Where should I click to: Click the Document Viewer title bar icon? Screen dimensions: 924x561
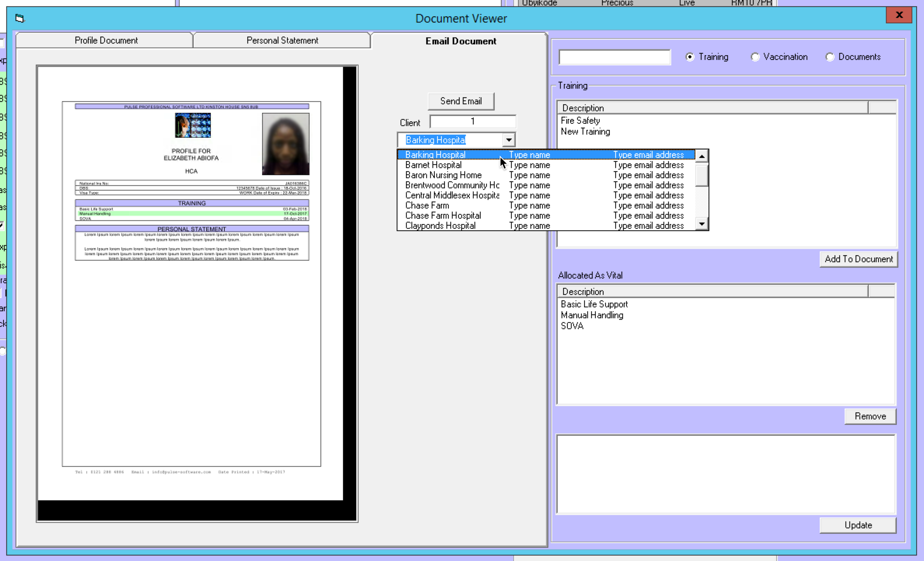(20, 18)
